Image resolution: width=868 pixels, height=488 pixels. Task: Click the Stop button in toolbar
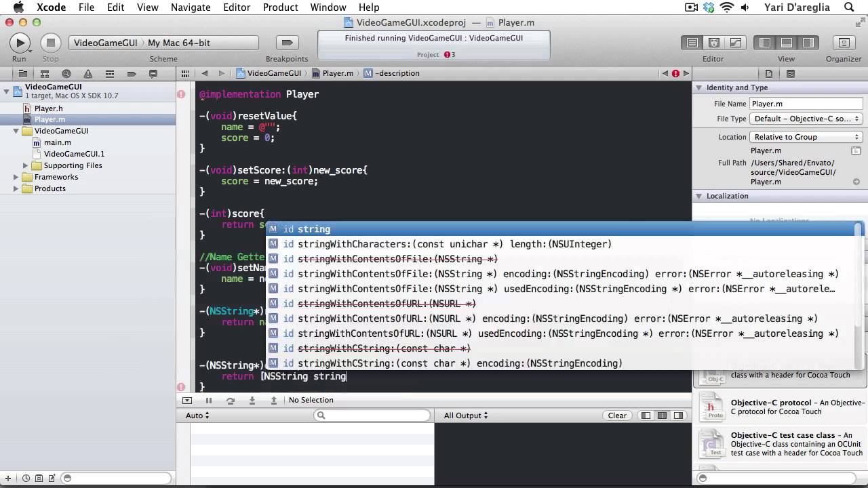50,43
